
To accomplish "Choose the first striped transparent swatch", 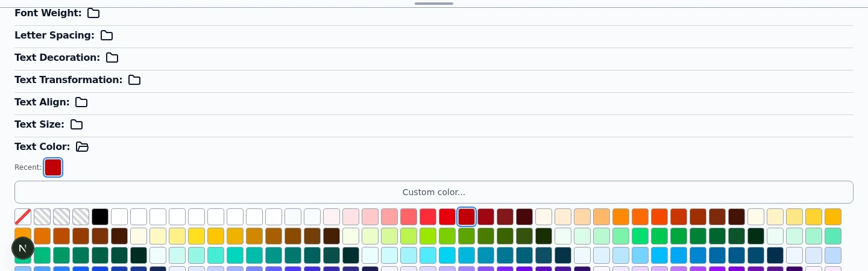I will pyautogui.click(x=42, y=217).
